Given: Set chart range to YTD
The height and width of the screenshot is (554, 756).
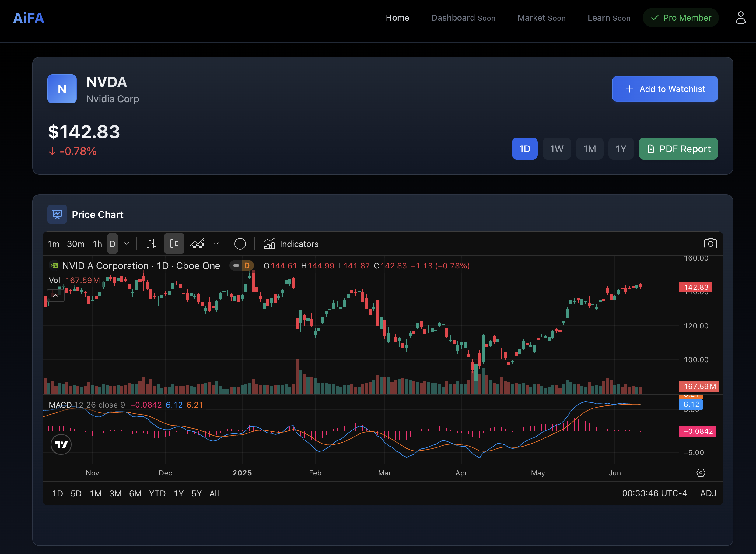Looking at the screenshot, I should pos(157,494).
